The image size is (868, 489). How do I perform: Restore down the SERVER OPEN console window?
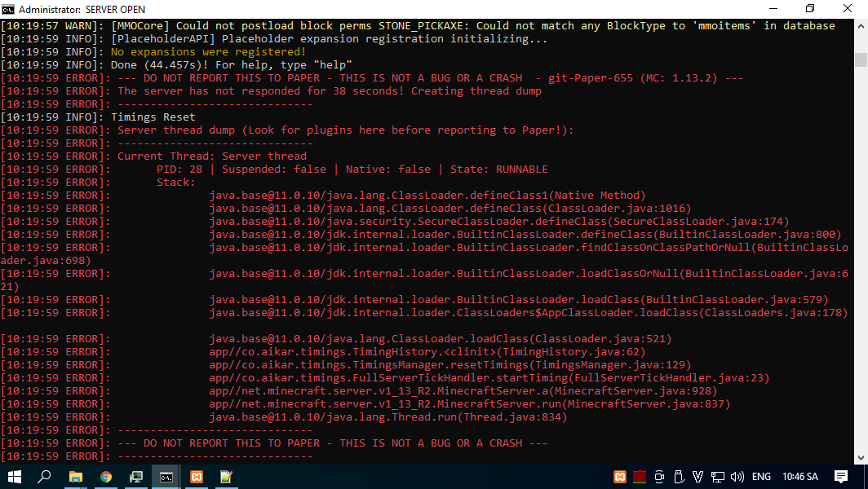(x=810, y=9)
